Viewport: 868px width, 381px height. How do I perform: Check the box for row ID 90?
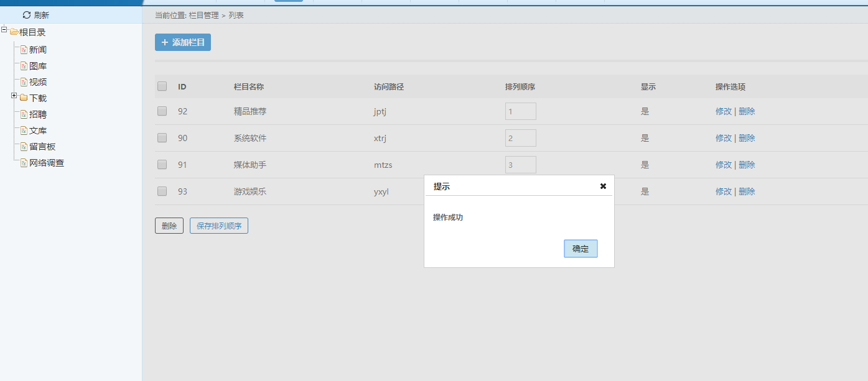(162, 138)
